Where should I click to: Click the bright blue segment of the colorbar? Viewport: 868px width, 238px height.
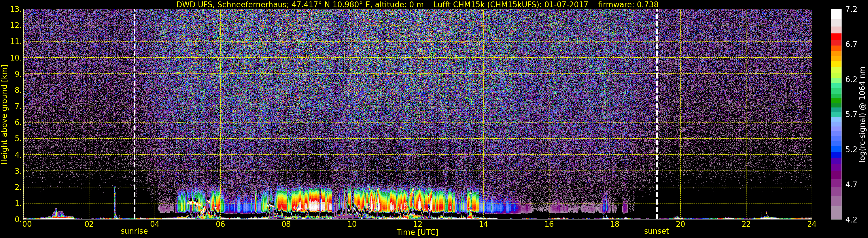836,148
